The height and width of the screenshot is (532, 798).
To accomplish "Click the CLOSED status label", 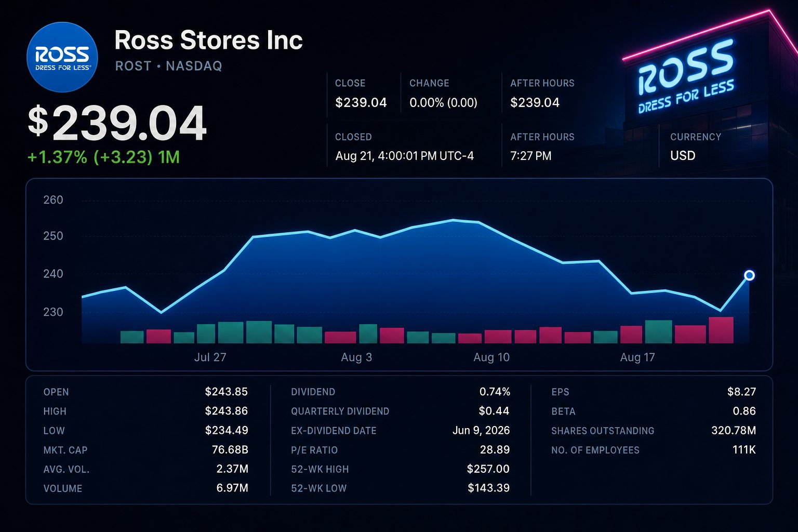I will (353, 137).
